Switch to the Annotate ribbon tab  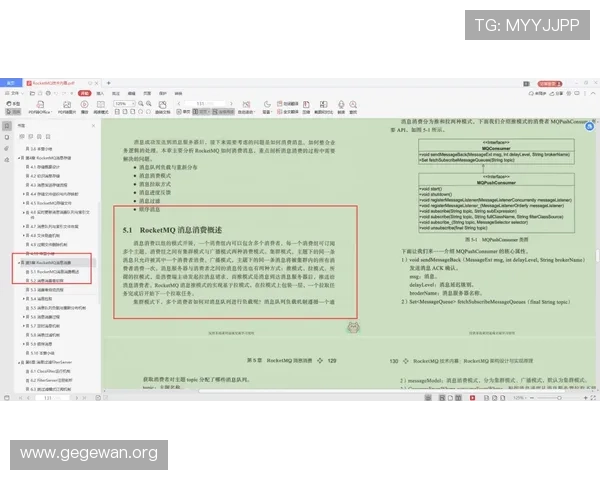click(116, 93)
